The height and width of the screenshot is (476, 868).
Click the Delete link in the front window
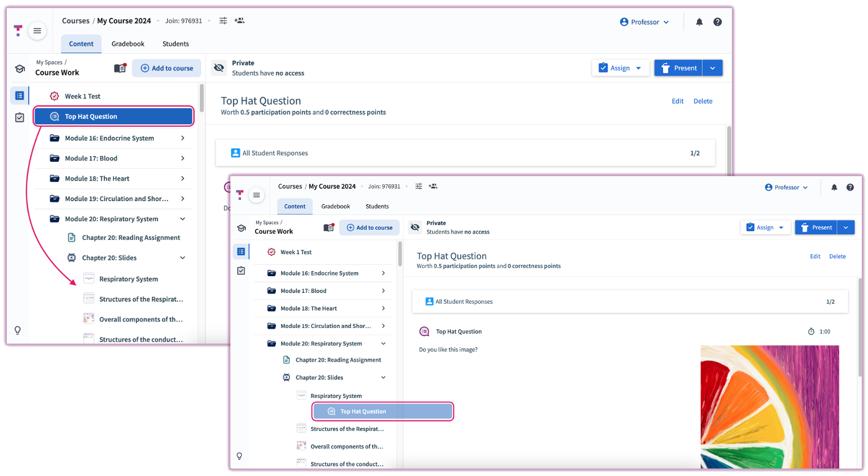(837, 256)
